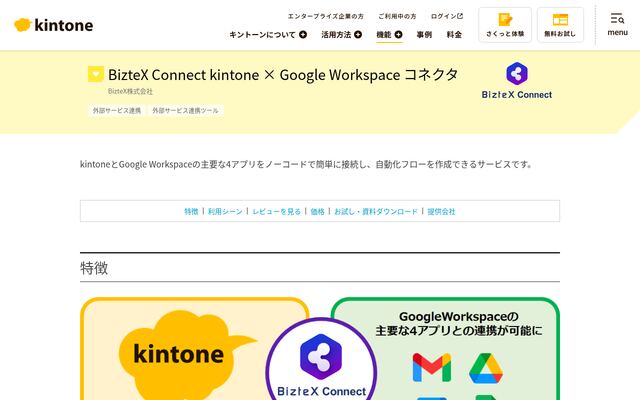This screenshot has width=640, height=400.
Task: Expand the 機能 menu
Action: point(389,35)
